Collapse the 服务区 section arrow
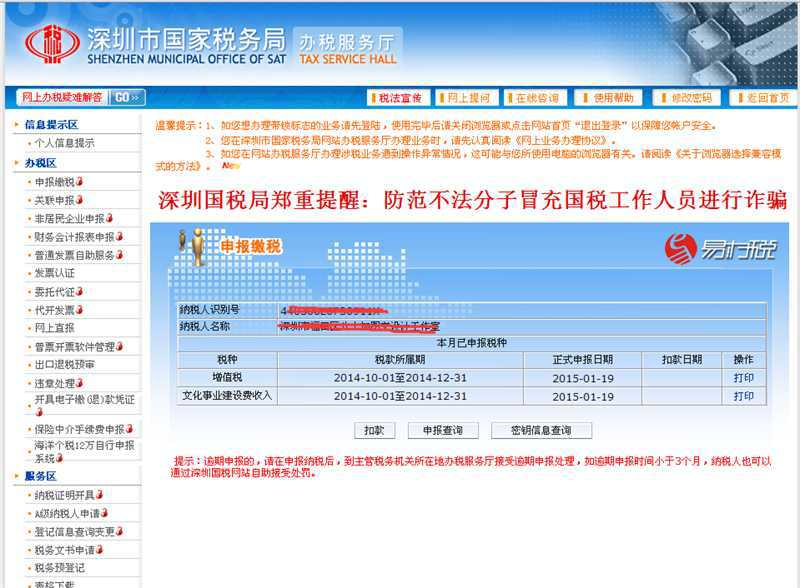800x588 pixels. pyautogui.click(x=17, y=476)
